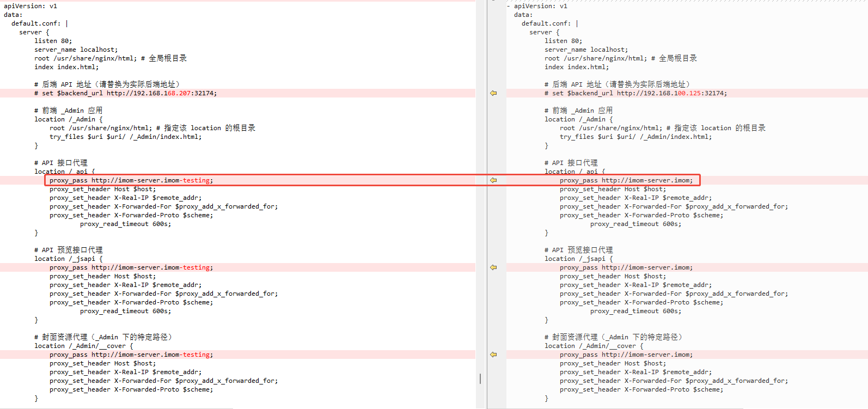Select the 192.168.100.125:32174 backend_url line on right
This screenshot has height=409, width=868.
636,93
